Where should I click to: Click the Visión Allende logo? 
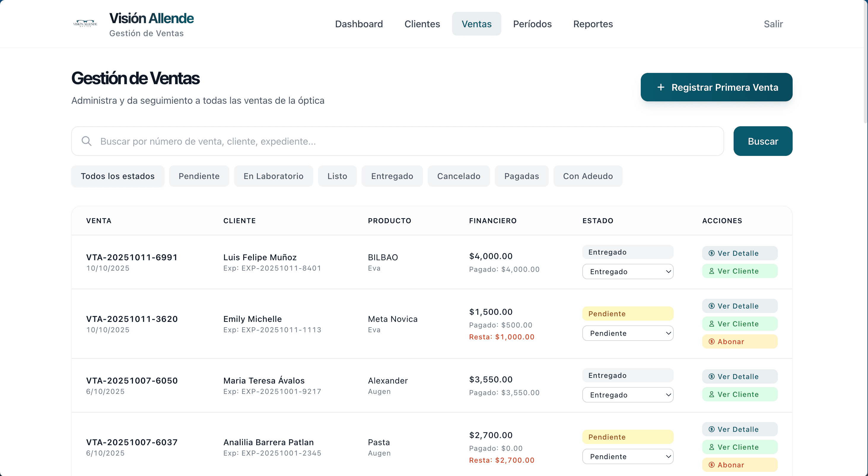tap(85, 23)
